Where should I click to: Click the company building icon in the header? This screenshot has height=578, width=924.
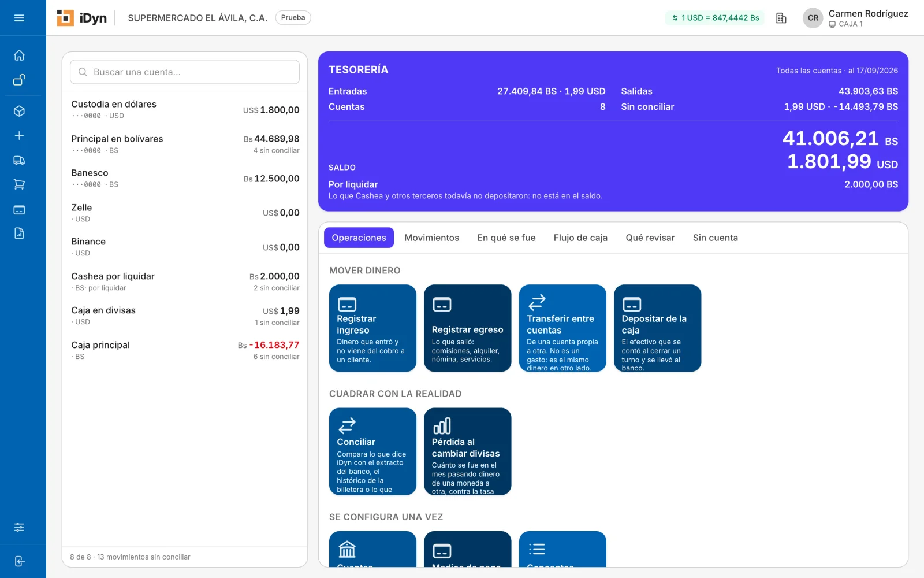[781, 18]
